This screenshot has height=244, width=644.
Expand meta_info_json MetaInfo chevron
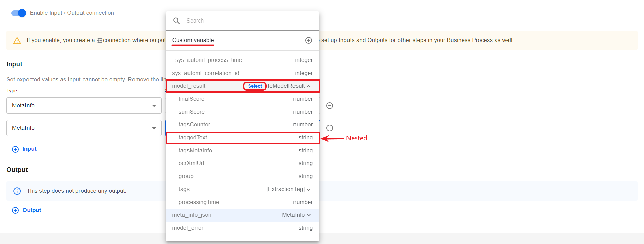point(309,215)
